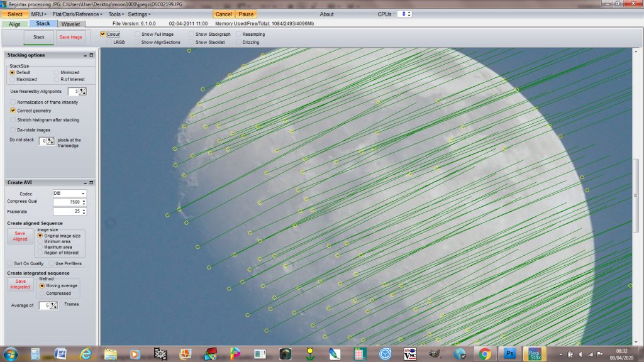Screen dimensions: 644x362
Task: Enable Show Stacklist checkbox
Action: tap(191, 42)
